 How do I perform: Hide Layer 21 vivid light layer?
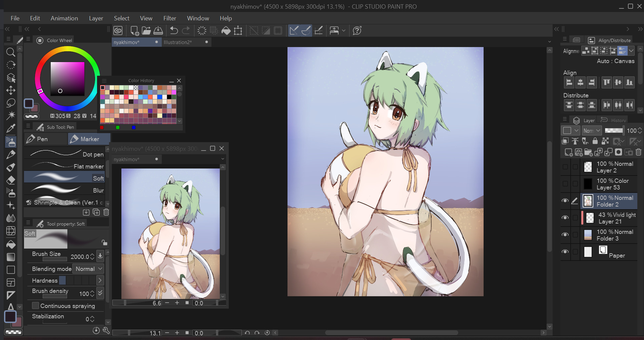click(x=565, y=218)
